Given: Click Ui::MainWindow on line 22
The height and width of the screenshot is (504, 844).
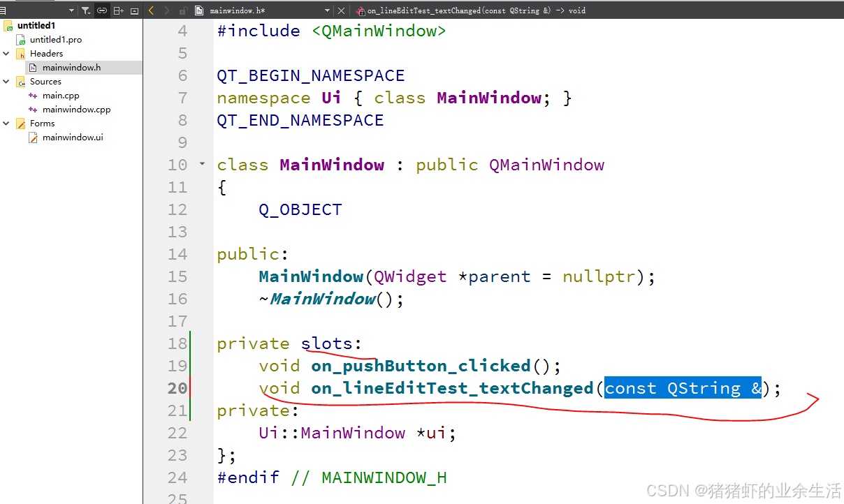Looking at the screenshot, I should point(332,433).
